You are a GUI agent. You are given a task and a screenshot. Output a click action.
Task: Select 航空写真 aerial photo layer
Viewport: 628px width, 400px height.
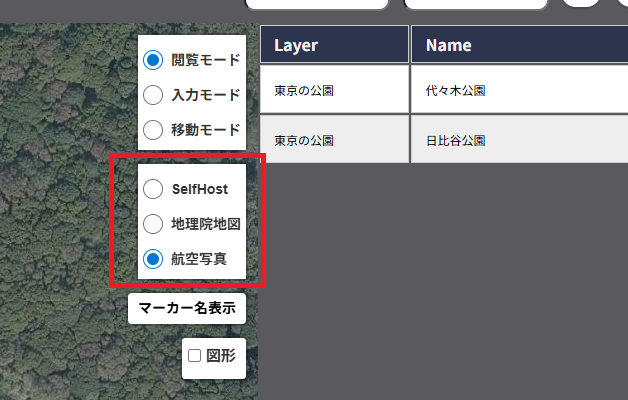coord(153,259)
